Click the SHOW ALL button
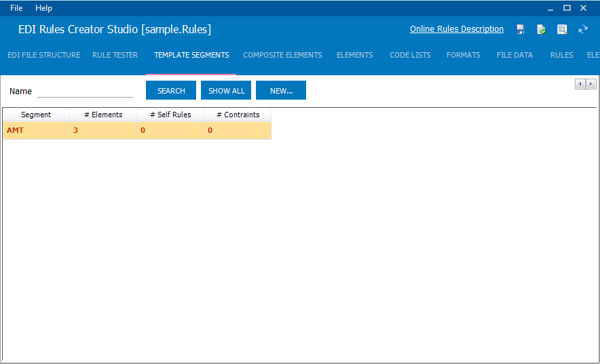The image size is (600, 364). pyautogui.click(x=226, y=91)
